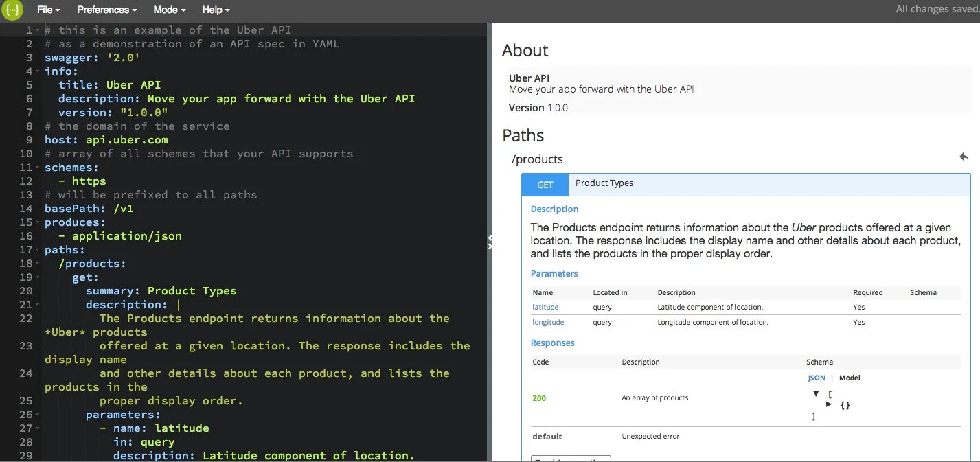Screen dimensions: 980x462
Task: Open the File menu
Action: pyautogui.click(x=49, y=10)
